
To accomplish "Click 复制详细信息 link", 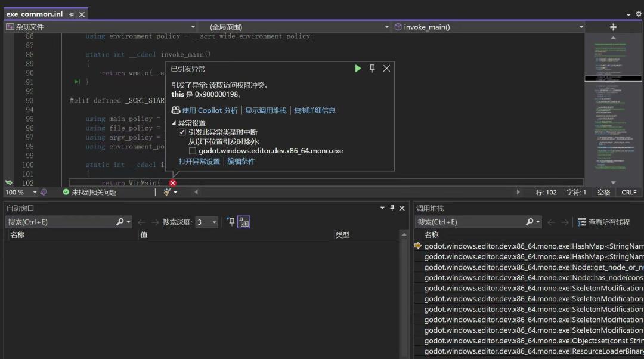I will (315, 110).
